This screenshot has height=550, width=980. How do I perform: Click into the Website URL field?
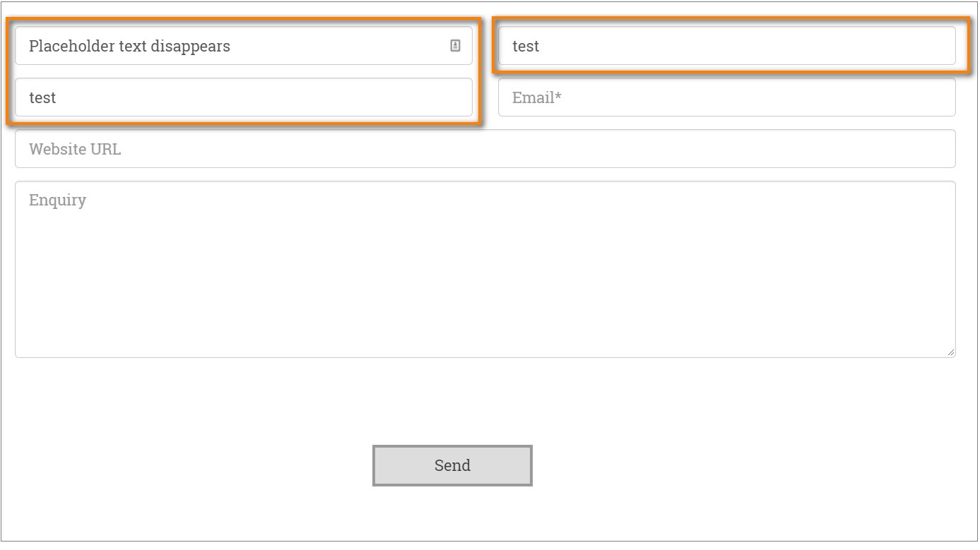point(485,149)
